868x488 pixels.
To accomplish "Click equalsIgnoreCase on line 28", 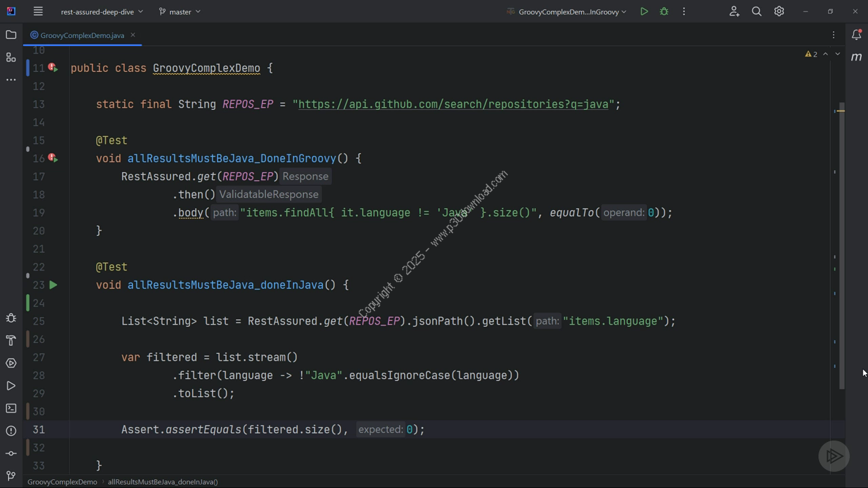I will tap(399, 375).
